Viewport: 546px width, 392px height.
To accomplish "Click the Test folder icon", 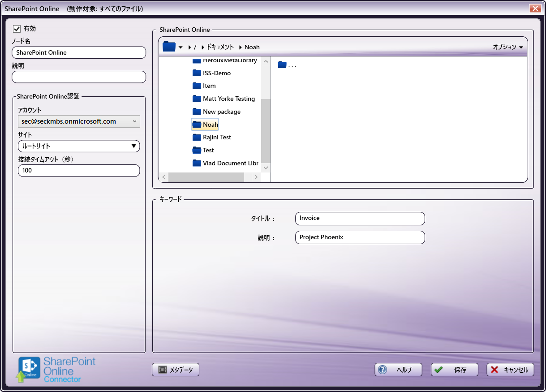I will (197, 150).
